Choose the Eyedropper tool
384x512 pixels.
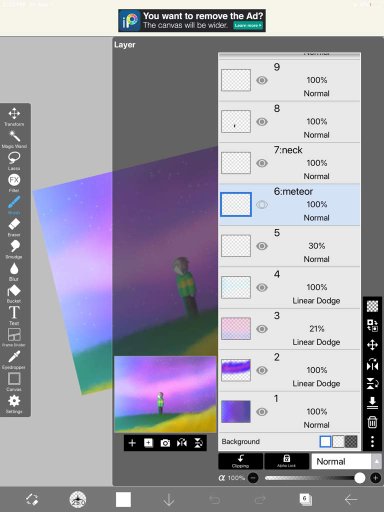(x=14, y=360)
